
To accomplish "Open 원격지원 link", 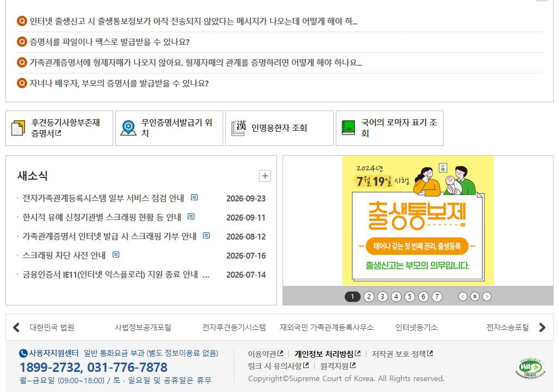I will (x=338, y=366).
